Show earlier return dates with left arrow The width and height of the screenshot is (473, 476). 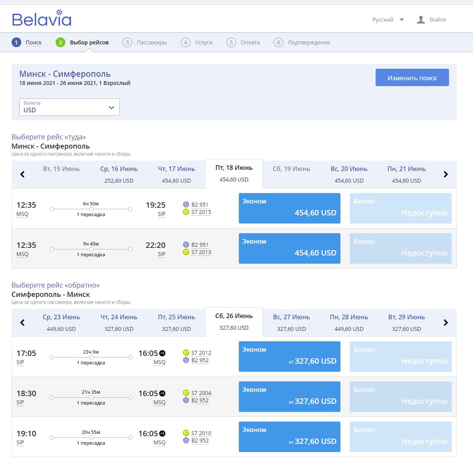pos(22,323)
